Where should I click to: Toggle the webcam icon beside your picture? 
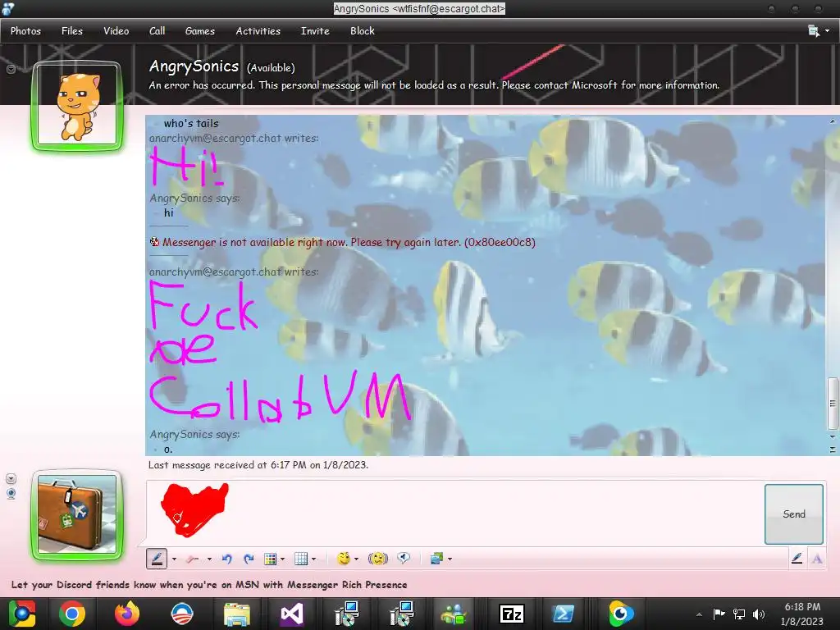coord(11,493)
